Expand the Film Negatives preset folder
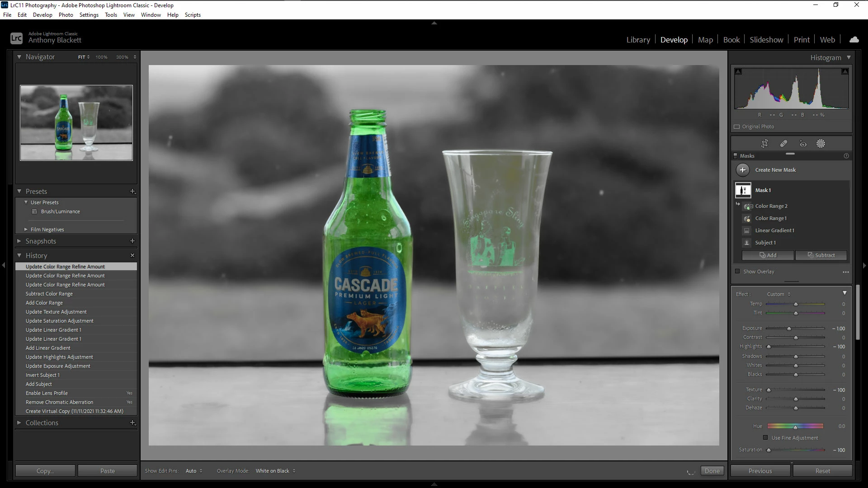 click(26, 230)
